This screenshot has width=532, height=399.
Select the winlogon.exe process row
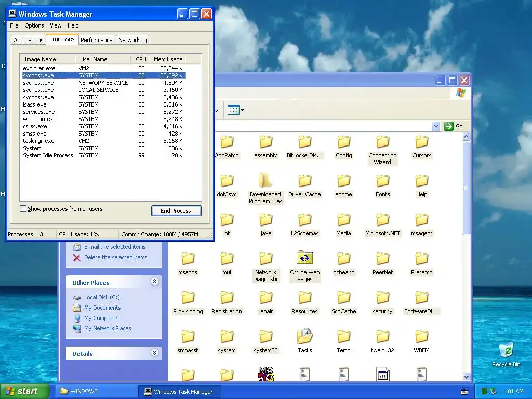point(104,119)
